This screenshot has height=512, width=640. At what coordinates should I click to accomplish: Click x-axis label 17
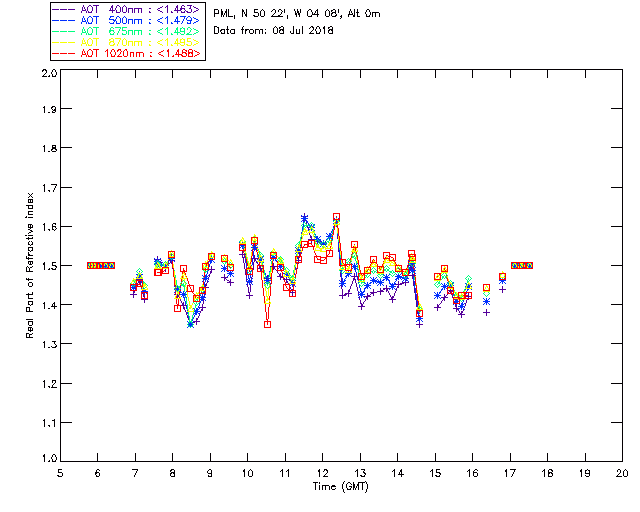point(510,473)
